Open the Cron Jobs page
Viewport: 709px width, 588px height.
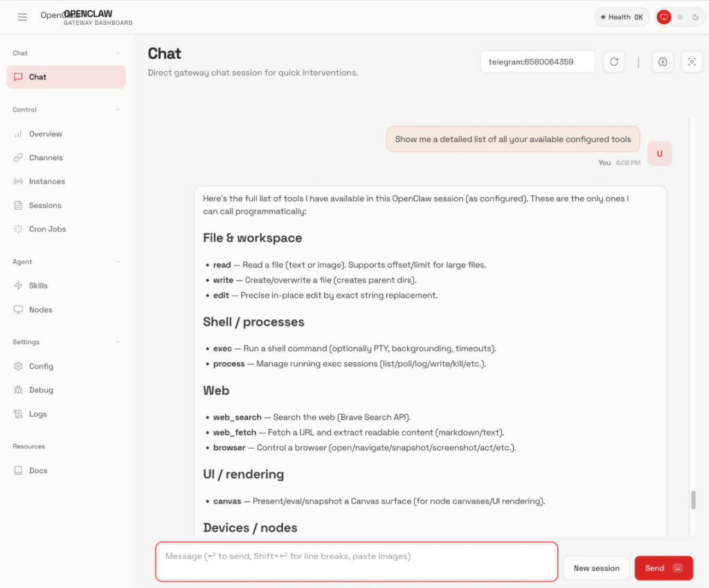[47, 229]
